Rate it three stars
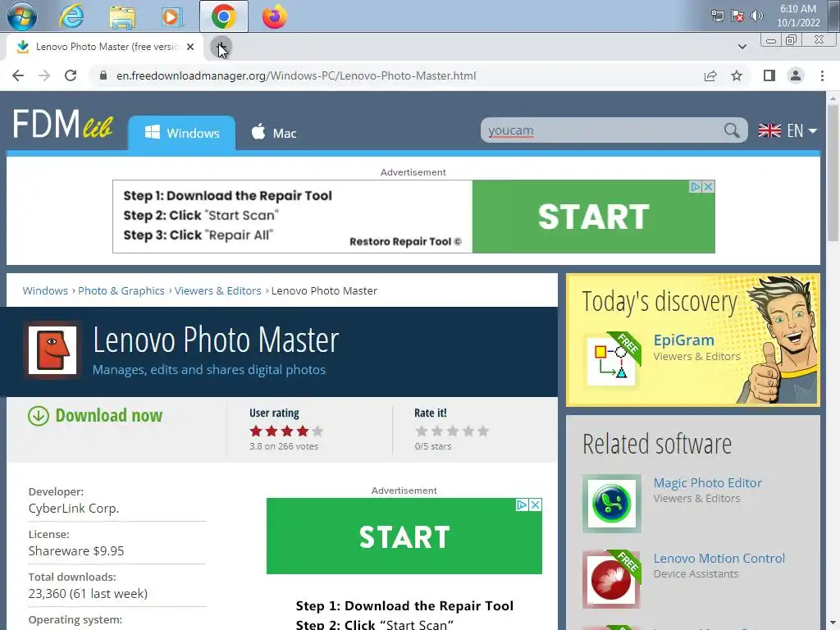Viewport: 840px width, 630px height. tap(453, 431)
